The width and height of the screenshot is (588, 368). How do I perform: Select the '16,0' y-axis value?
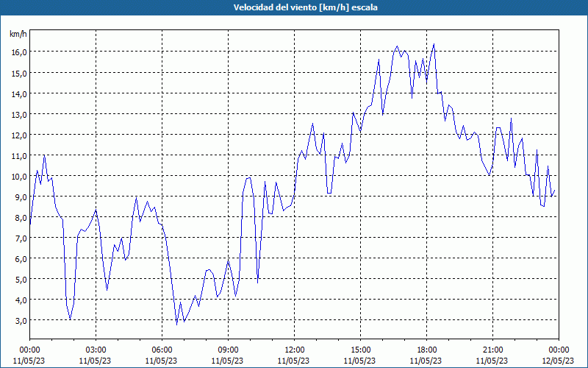coord(18,52)
